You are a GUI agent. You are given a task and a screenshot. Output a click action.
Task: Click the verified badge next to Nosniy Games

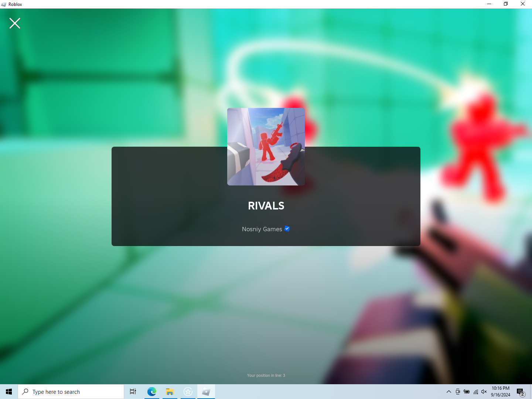coord(287,229)
